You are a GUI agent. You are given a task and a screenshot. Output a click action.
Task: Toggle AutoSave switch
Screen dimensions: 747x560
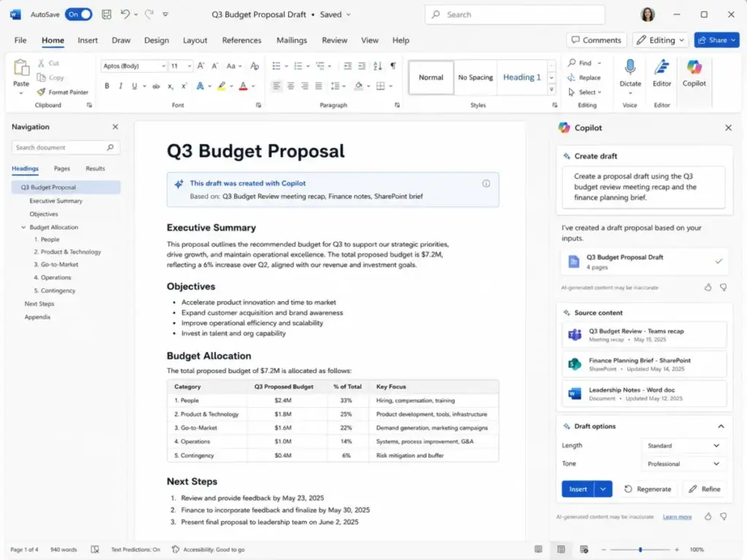click(79, 15)
